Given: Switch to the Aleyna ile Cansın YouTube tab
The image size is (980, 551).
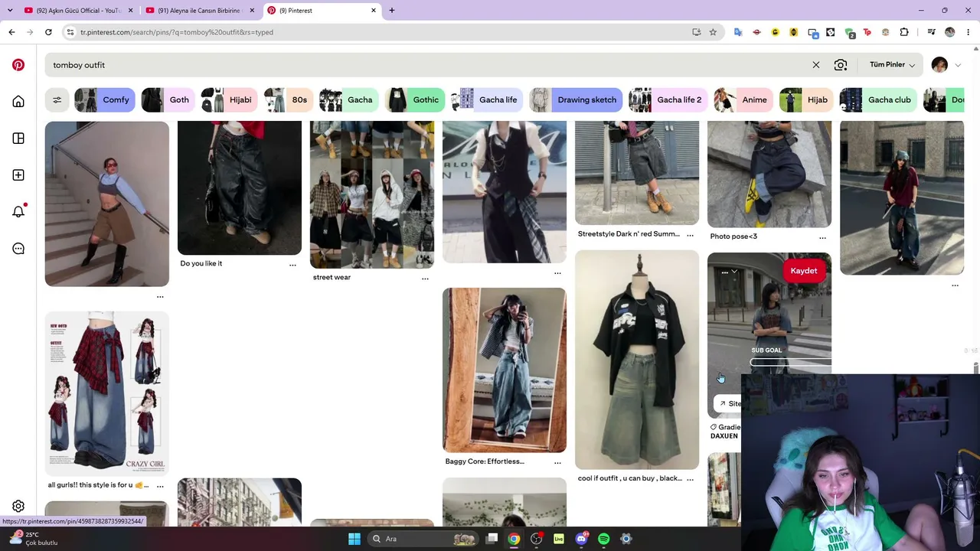Looking at the screenshot, I should (199, 11).
